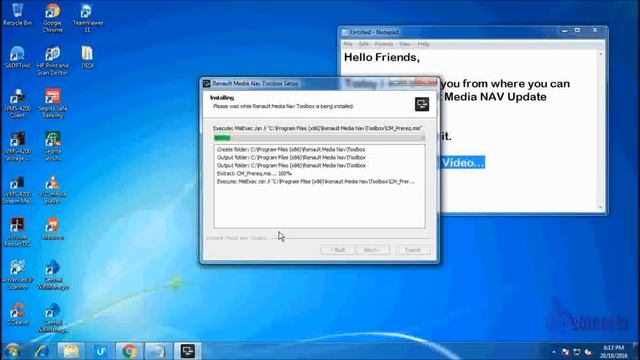Click the Back button in the setup dialog
The height and width of the screenshot is (360, 640).
click(338, 250)
